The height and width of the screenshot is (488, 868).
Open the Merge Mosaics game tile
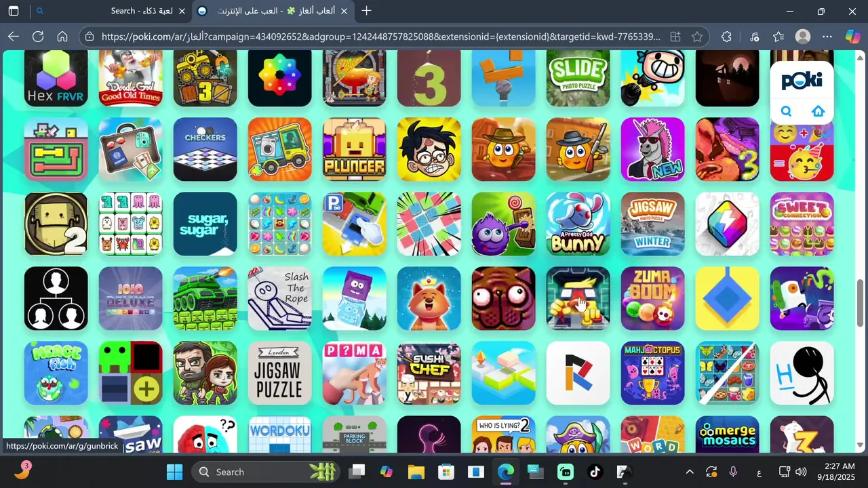tap(727, 434)
